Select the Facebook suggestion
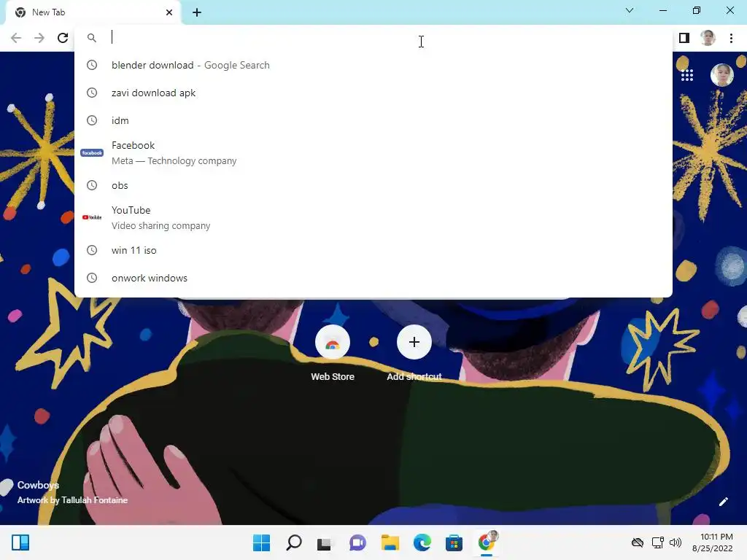Viewport: 747px width, 560px height. pos(373,153)
